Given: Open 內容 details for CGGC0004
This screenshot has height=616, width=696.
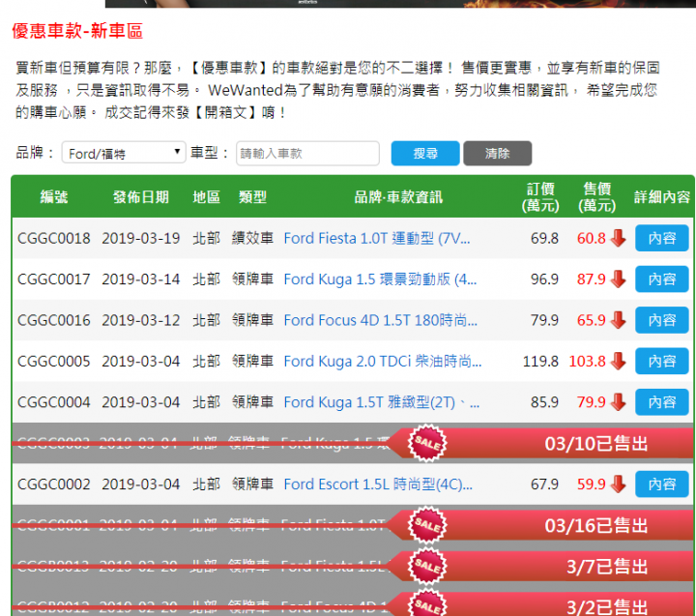Looking at the screenshot, I should pyautogui.click(x=662, y=402).
